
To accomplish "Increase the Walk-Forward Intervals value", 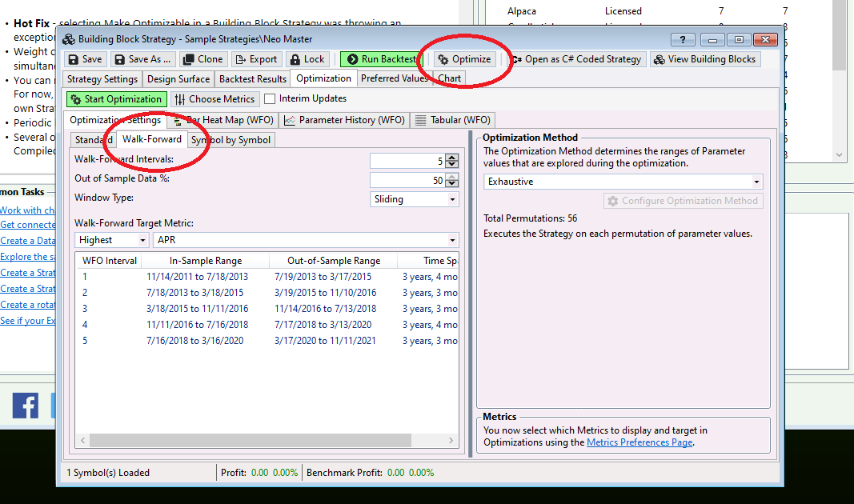I will [452, 158].
